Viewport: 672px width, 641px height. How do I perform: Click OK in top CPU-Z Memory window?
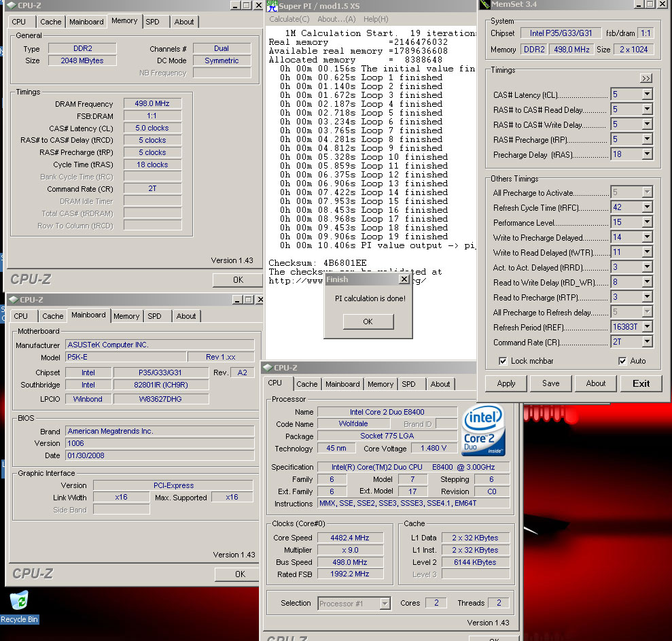tap(238, 280)
